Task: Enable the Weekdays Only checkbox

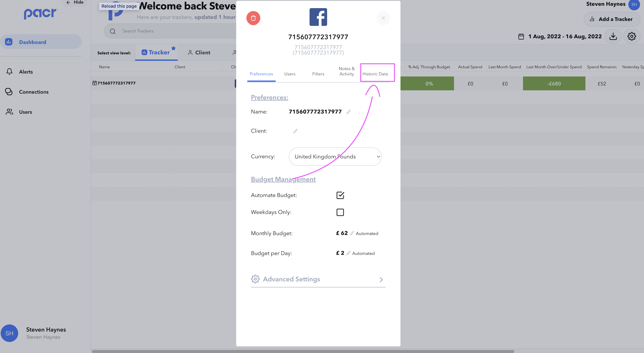Action: (340, 212)
